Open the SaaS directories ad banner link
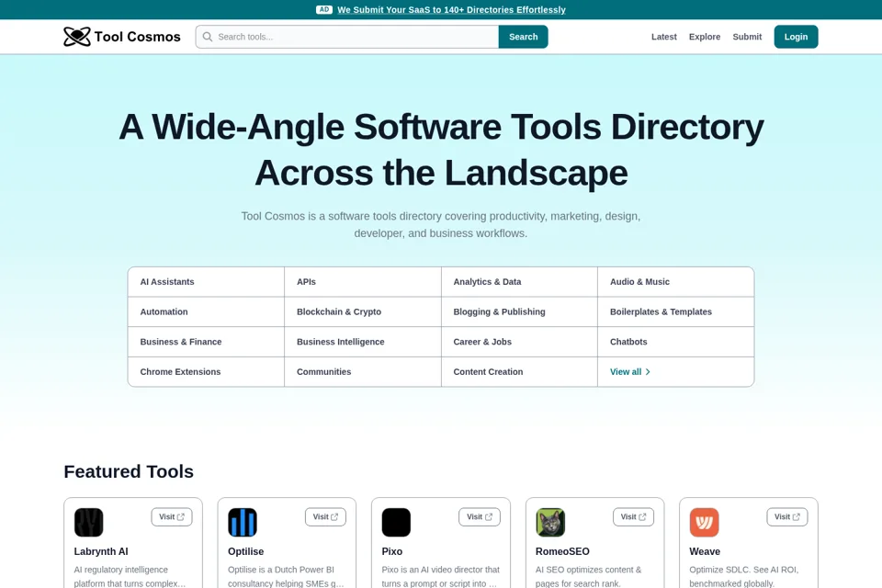882x588 pixels. [x=451, y=9]
